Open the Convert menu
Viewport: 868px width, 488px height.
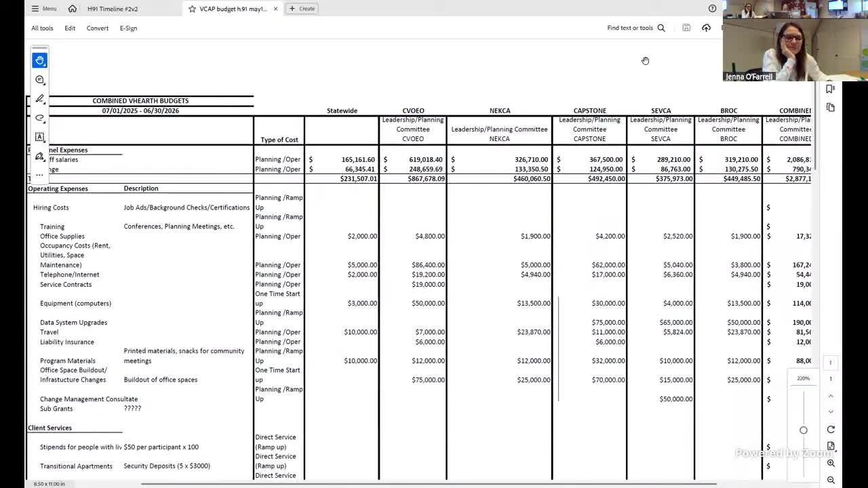click(97, 28)
